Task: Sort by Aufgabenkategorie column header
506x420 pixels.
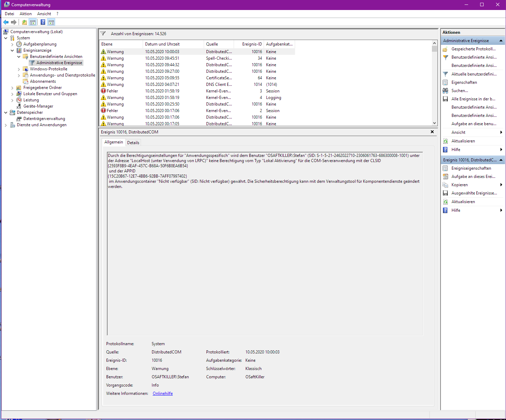Action: (279, 44)
